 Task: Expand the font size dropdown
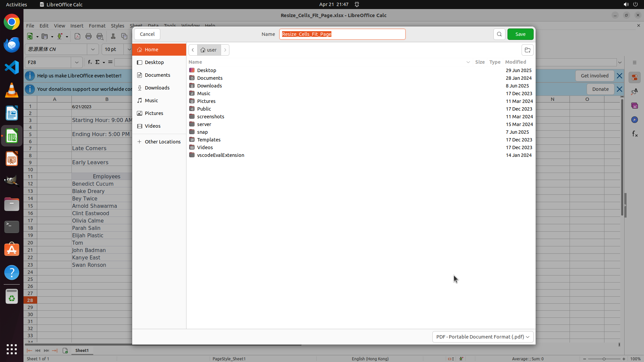[x=129, y=49]
